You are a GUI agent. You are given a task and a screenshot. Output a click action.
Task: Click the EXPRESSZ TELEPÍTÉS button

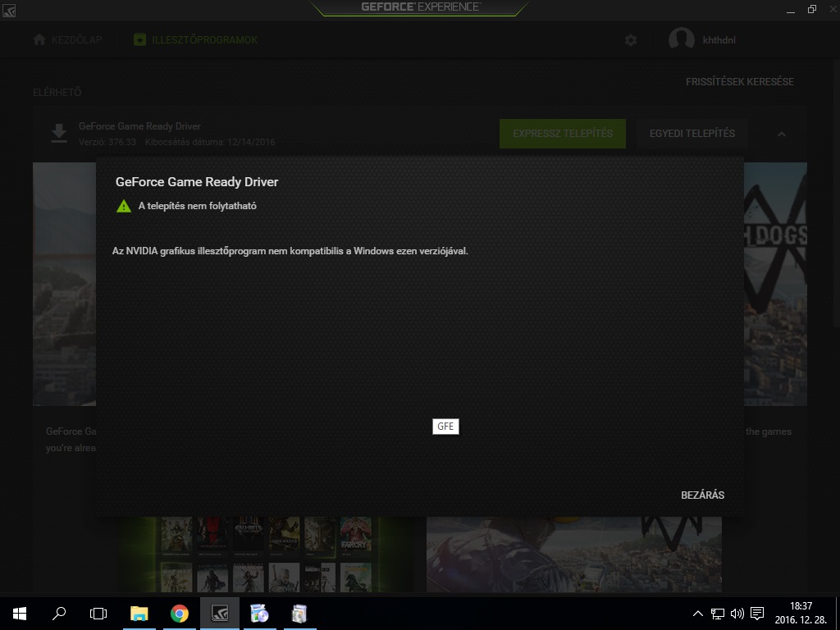click(x=563, y=134)
